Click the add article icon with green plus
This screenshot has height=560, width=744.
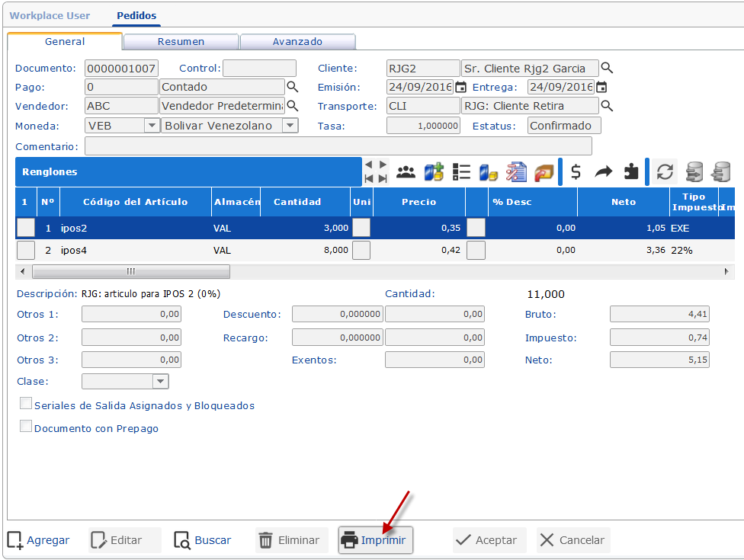tap(434, 171)
